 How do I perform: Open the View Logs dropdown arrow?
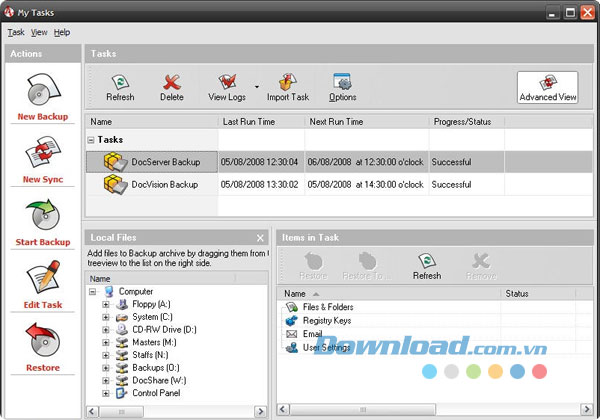(x=256, y=87)
